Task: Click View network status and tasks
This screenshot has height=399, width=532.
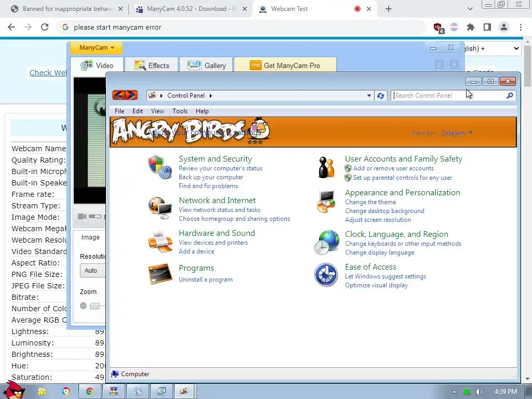Action: [x=220, y=210]
